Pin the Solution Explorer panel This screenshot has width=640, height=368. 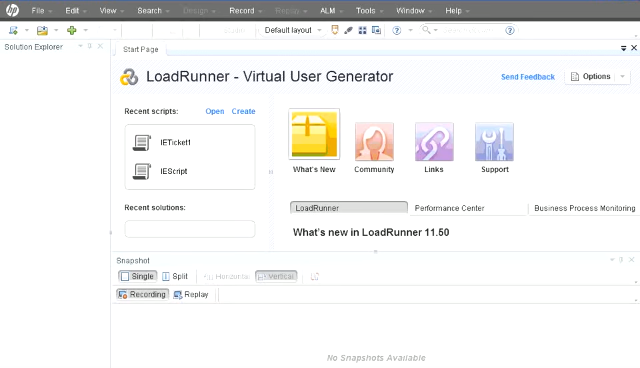[x=90, y=46]
